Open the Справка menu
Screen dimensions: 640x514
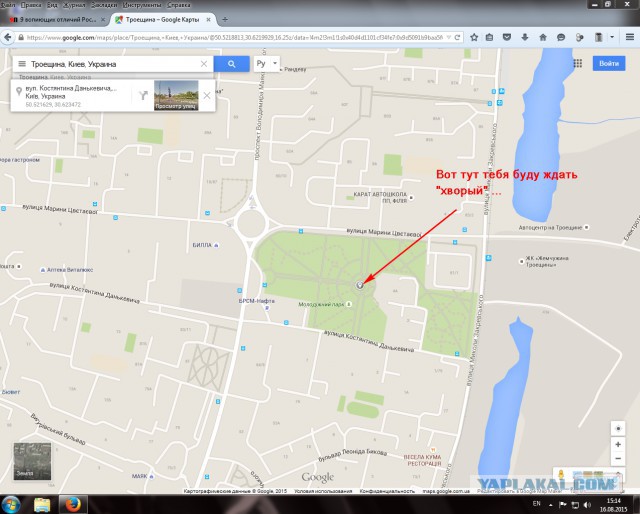coord(179,5)
